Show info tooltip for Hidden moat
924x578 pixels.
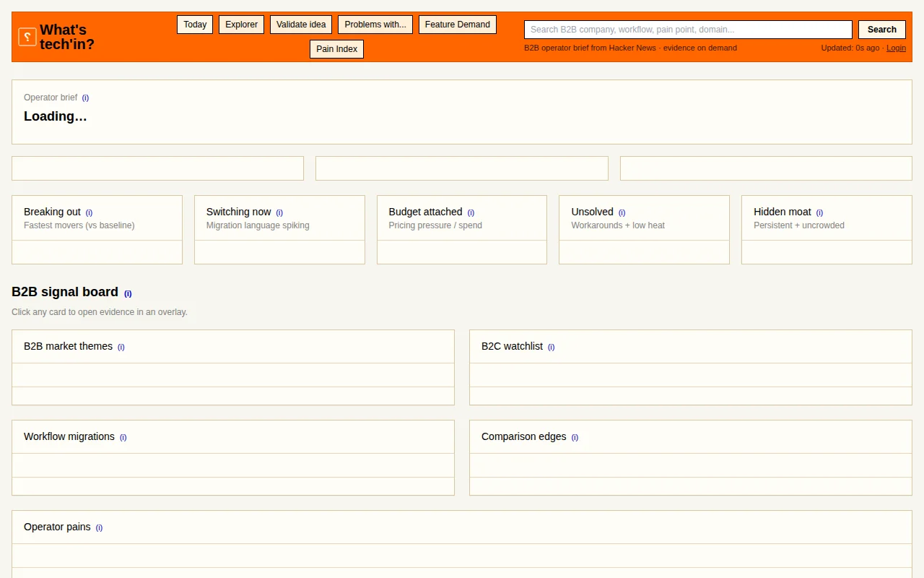[819, 212]
